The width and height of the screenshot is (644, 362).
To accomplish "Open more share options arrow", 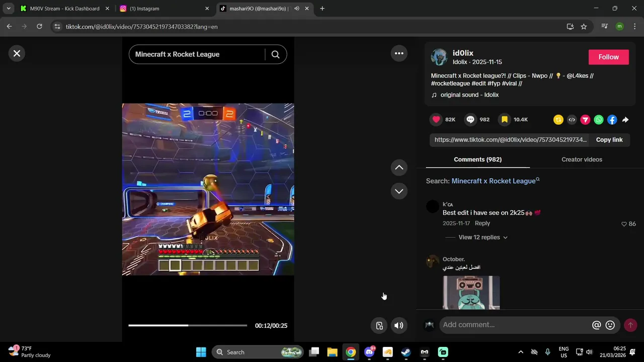I will click(x=625, y=120).
